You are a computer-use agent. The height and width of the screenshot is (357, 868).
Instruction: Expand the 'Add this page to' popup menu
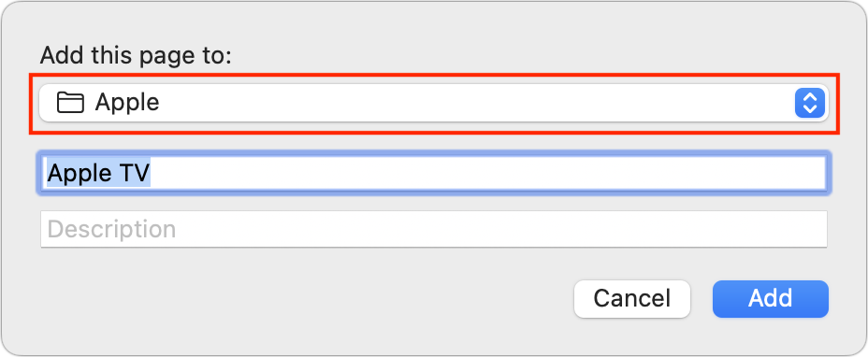tap(434, 103)
